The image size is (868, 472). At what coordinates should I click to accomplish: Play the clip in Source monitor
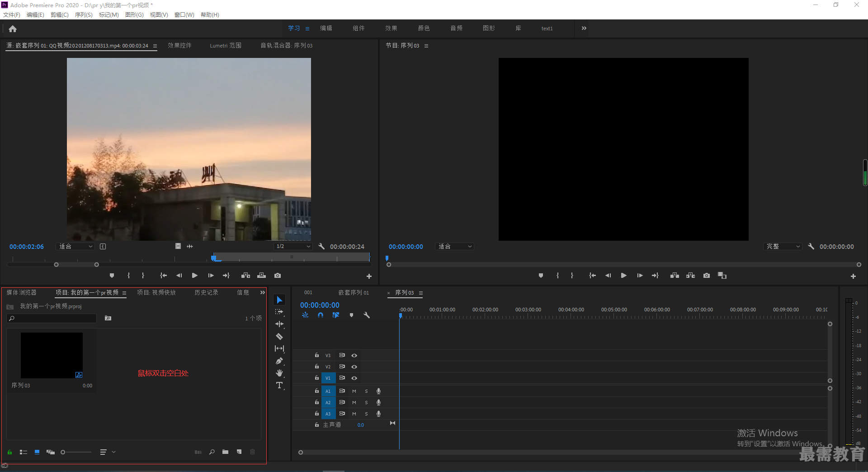195,275
